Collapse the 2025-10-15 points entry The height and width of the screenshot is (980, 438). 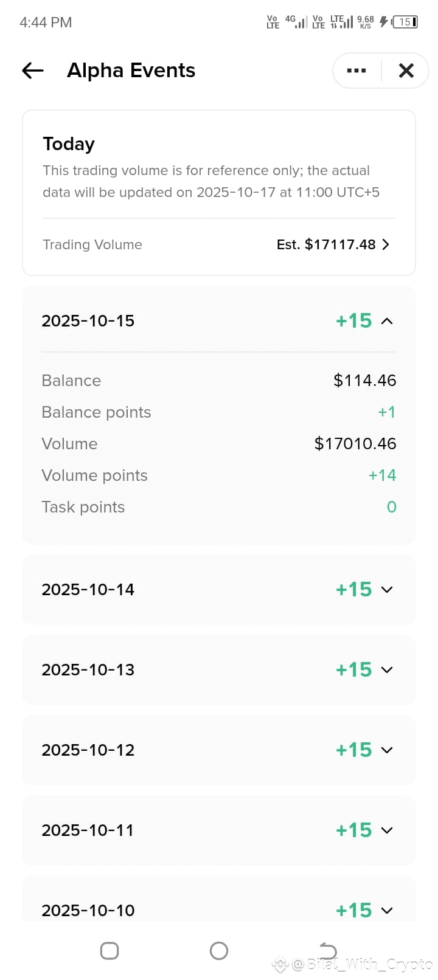387,321
